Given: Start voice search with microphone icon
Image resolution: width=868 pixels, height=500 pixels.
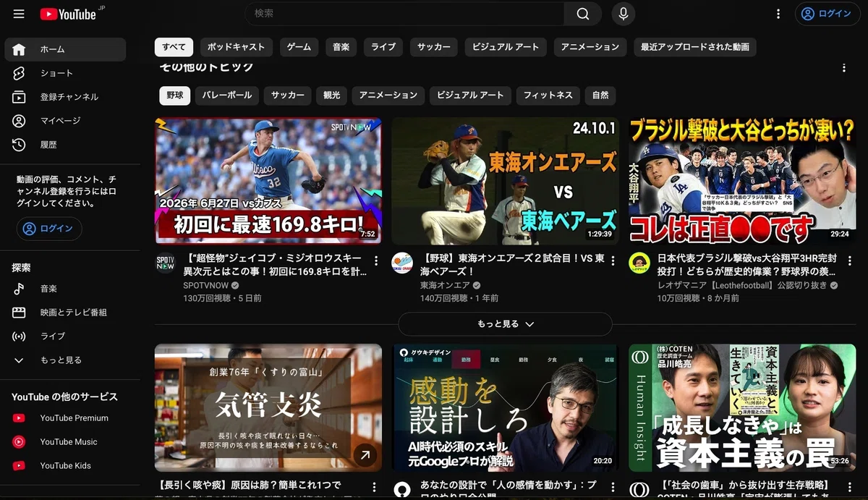Looking at the screenshot, I should (623, 14).
